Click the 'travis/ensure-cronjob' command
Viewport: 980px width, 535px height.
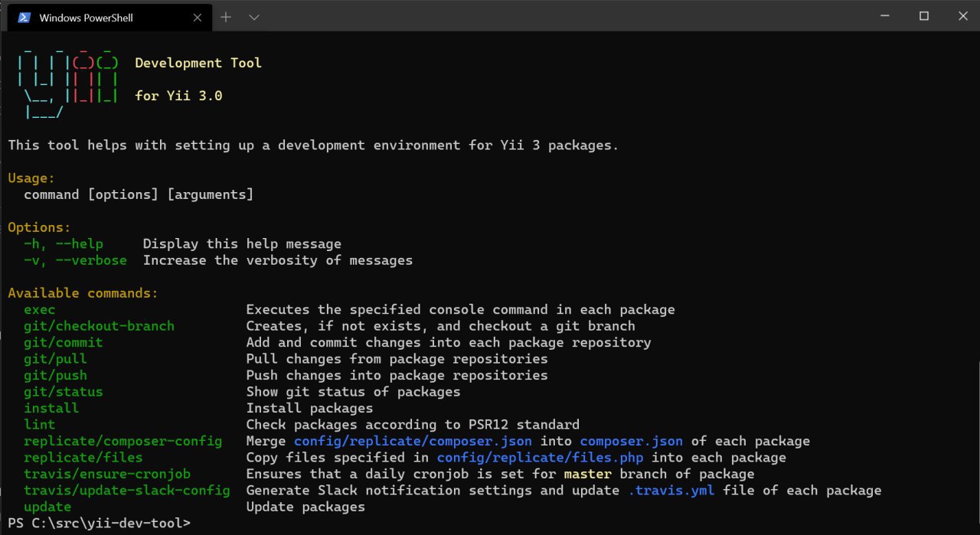point(107,475)
